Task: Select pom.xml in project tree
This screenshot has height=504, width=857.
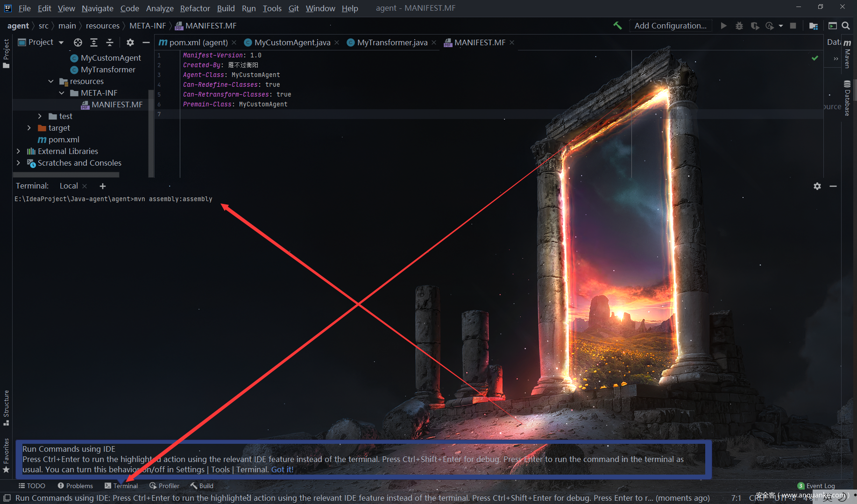Action: (58, 140)
